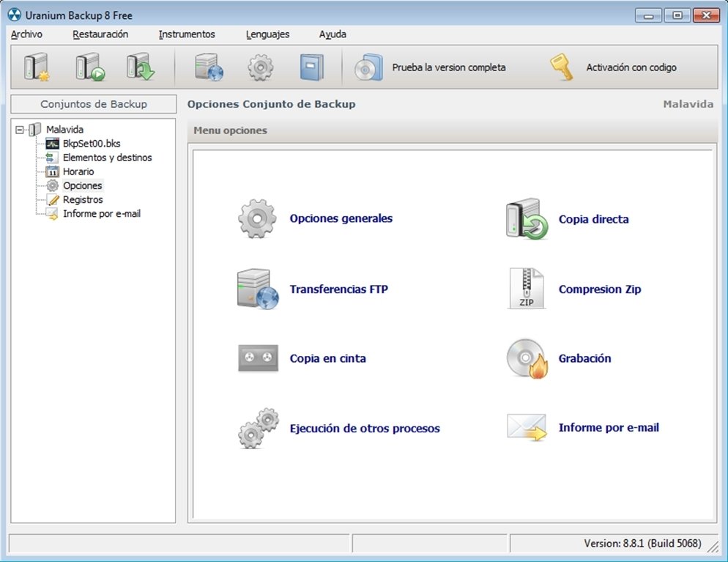Open restore with the green-arrow server icon

point(141,67)
